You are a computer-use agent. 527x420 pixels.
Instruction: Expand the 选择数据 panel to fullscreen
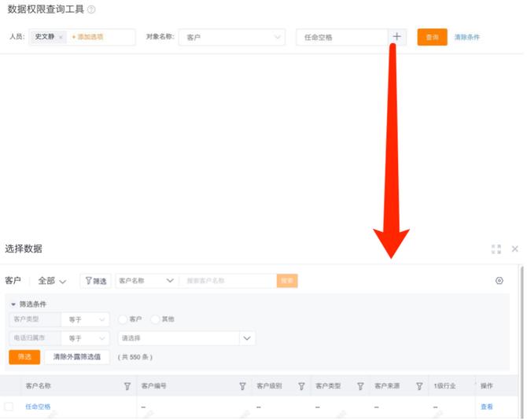coord(496,249)
